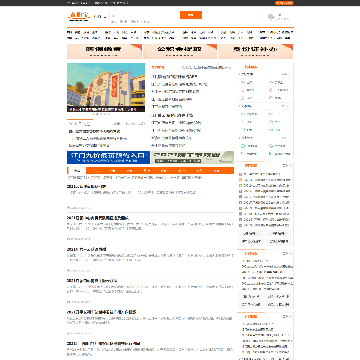This screenshot has height=360, width=360.
Task: Open the rightmost peach promo banner
Action: [x=256, y=51]
